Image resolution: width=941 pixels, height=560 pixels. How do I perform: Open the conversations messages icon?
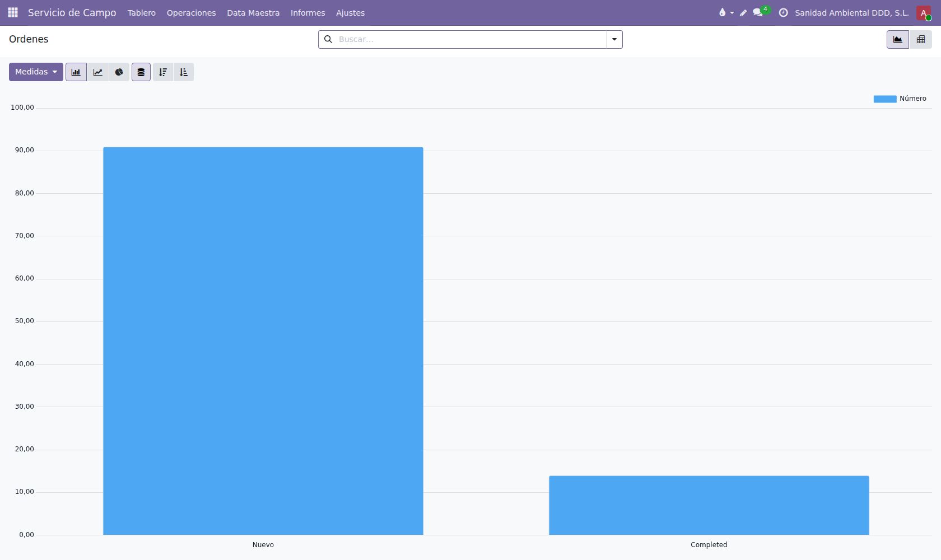tap(758, 12)
